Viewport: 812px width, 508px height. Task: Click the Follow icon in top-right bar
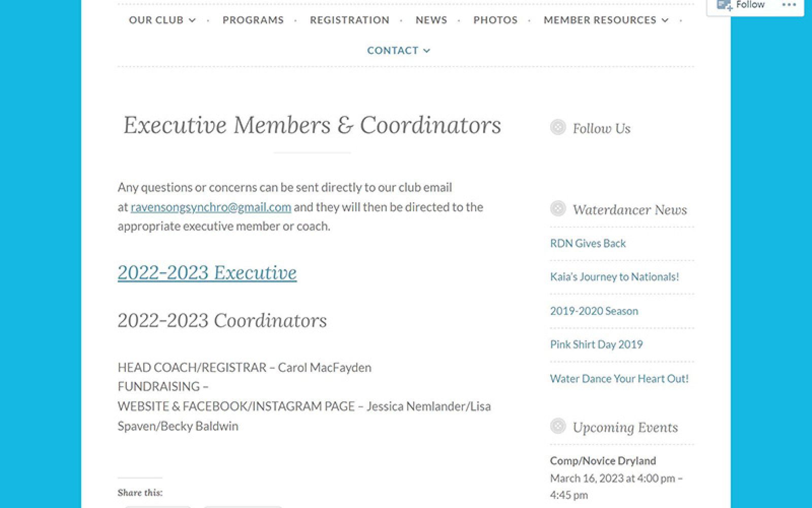coord(724,5)
